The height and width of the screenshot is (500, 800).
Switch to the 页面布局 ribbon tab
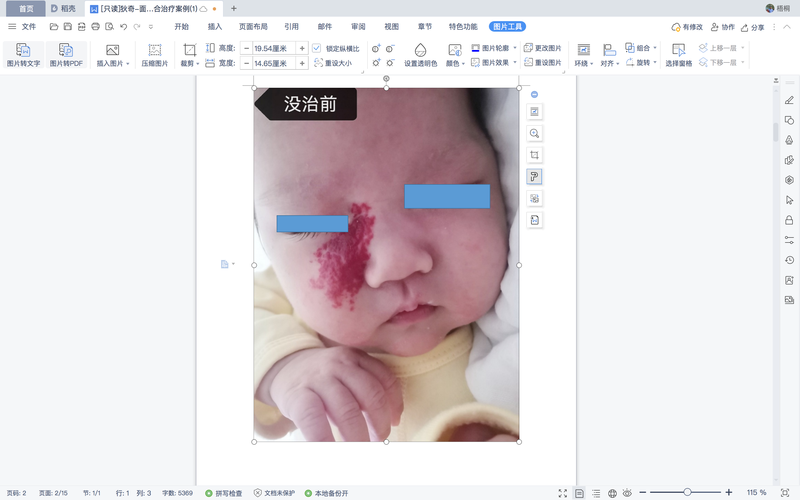point(253,27)
